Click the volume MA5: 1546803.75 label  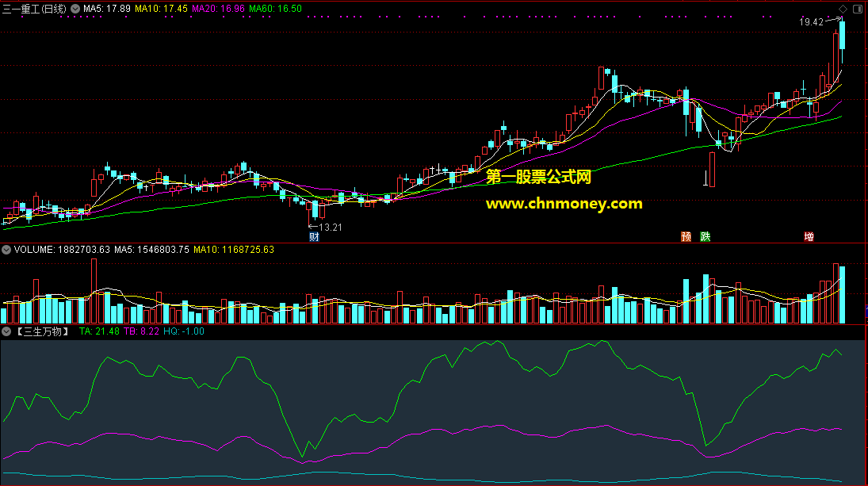[x=151, y=250]
